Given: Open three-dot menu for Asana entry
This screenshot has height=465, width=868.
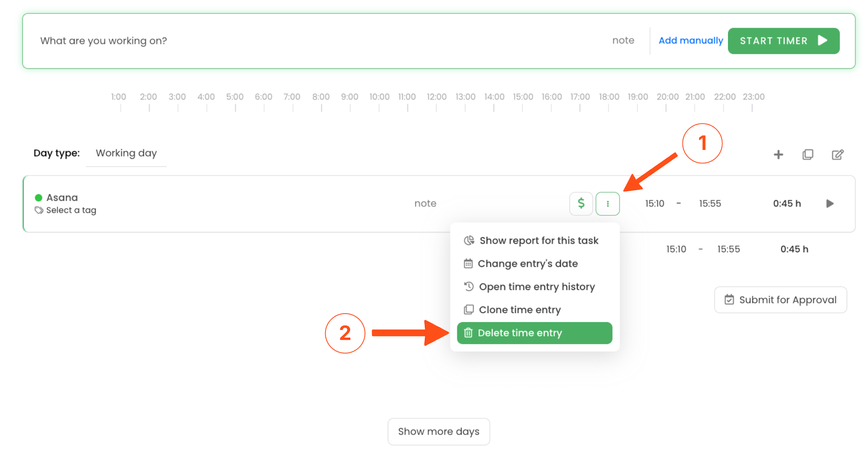Looking at the screenshot, I should (607, 204).
